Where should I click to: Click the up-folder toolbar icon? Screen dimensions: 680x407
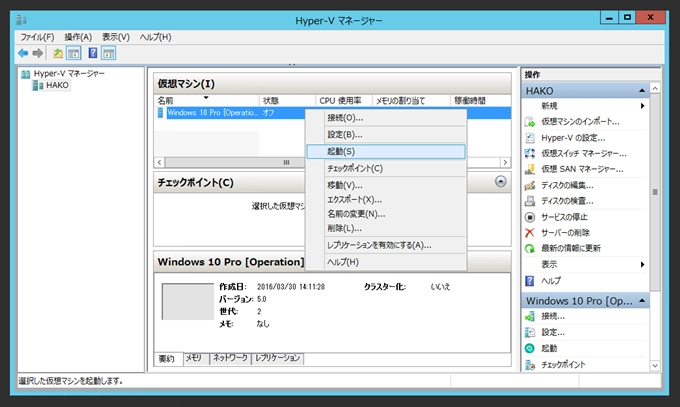click(x=58, y=53)
